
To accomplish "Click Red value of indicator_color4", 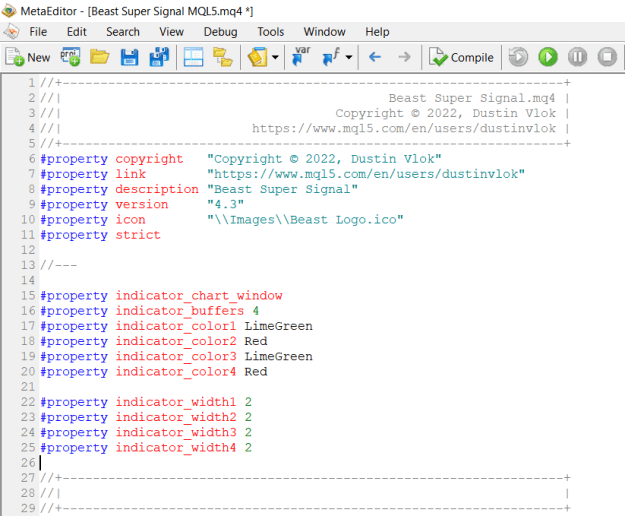I will pyautogui.click(x=256, y=371).
